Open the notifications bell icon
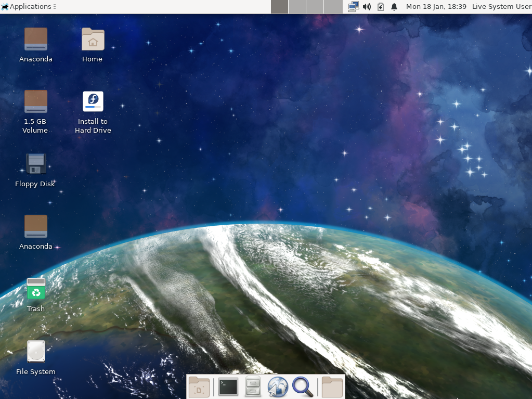Screen dimensions: 532x399 tap(394, 7)
